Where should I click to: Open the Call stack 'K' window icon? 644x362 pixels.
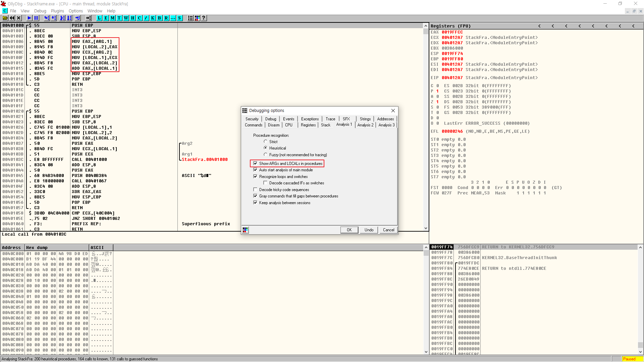(153, 18)
